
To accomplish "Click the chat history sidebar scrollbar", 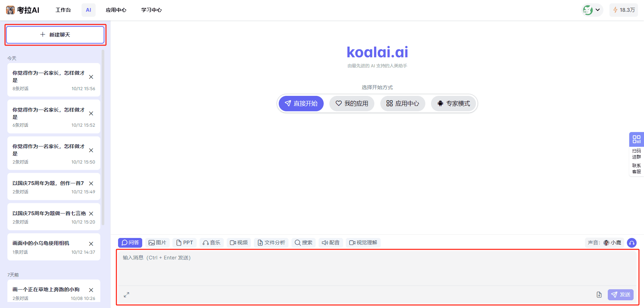I will (x=103, y=137).
